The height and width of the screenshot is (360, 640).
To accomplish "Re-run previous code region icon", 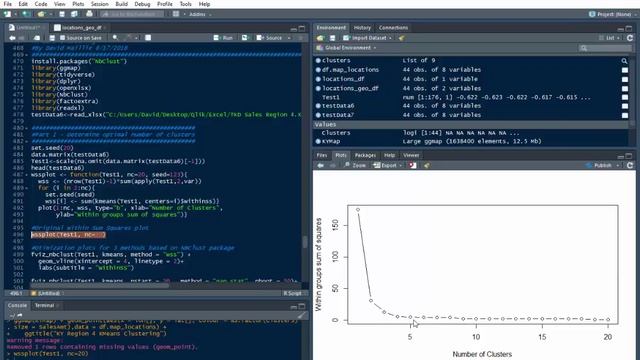I will pyautogui.click(x=244, y=38).
